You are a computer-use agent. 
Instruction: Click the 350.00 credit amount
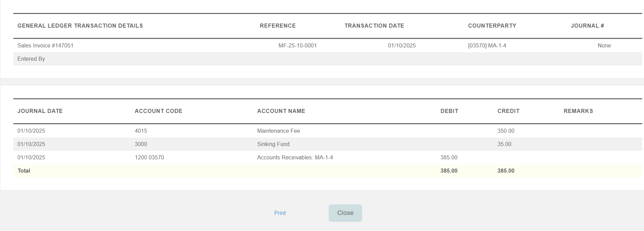(505, 131)
